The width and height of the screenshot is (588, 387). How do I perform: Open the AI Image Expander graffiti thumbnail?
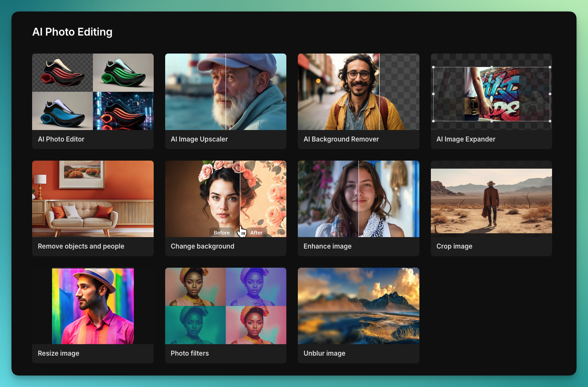[491, 92]
